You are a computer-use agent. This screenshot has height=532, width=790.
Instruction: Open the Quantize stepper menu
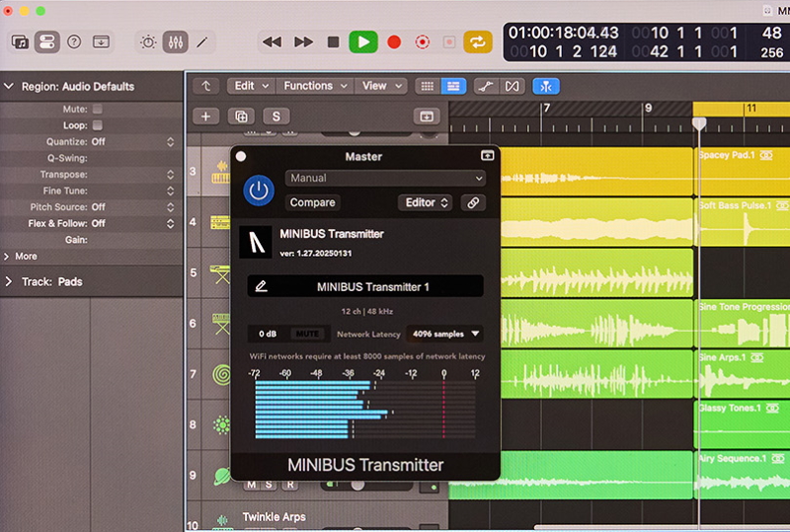coord(170,141)
